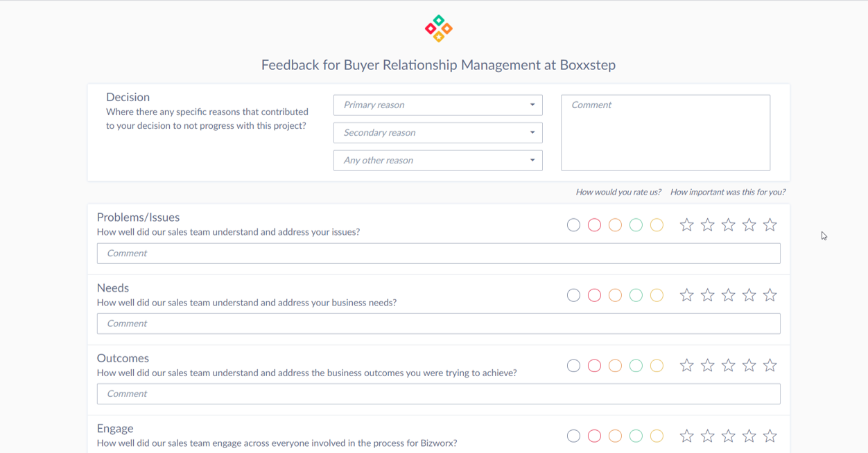Set Needs importance to three stars
868x453 pixels.
[728, 296]
